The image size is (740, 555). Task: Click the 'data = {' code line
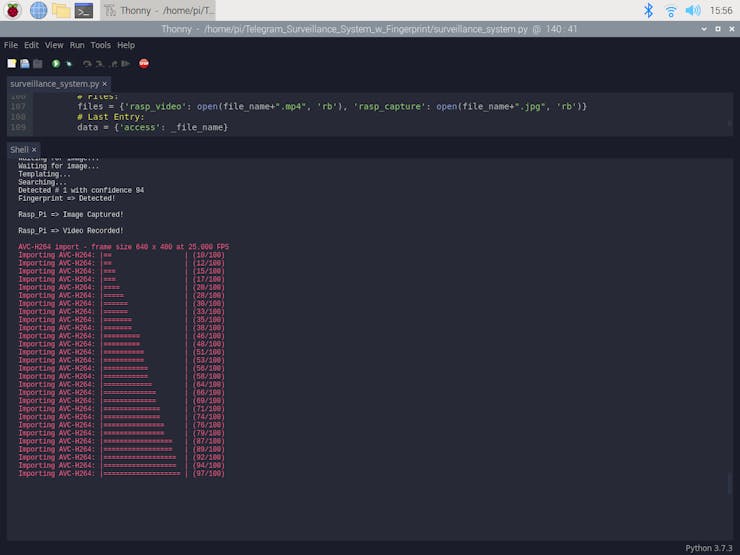pos(152,127)
